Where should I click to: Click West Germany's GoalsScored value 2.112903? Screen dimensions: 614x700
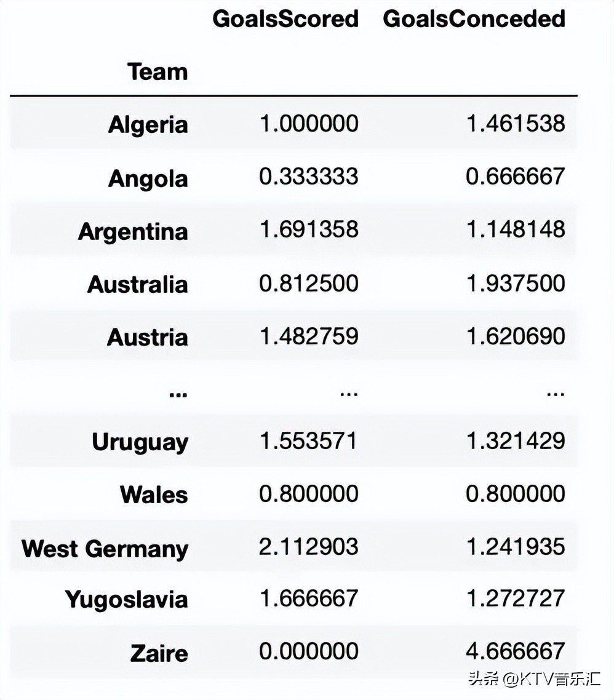[308, 546]
